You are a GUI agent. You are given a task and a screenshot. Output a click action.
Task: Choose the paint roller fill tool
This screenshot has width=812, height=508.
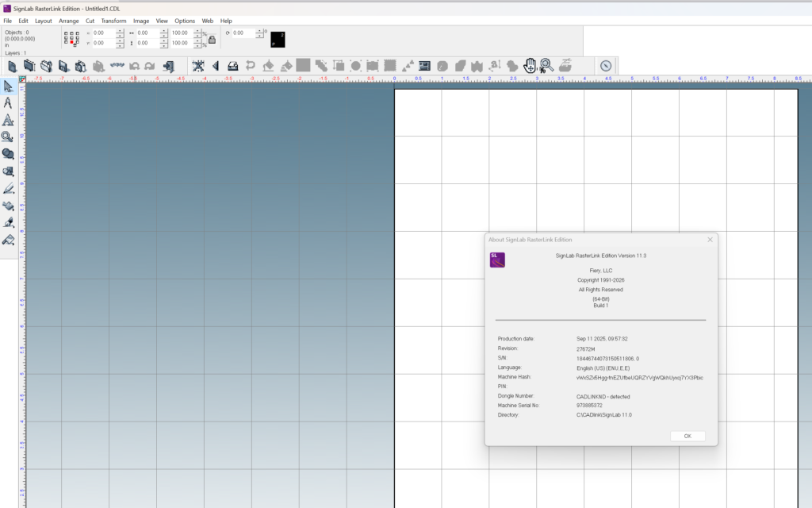[8, 240]
